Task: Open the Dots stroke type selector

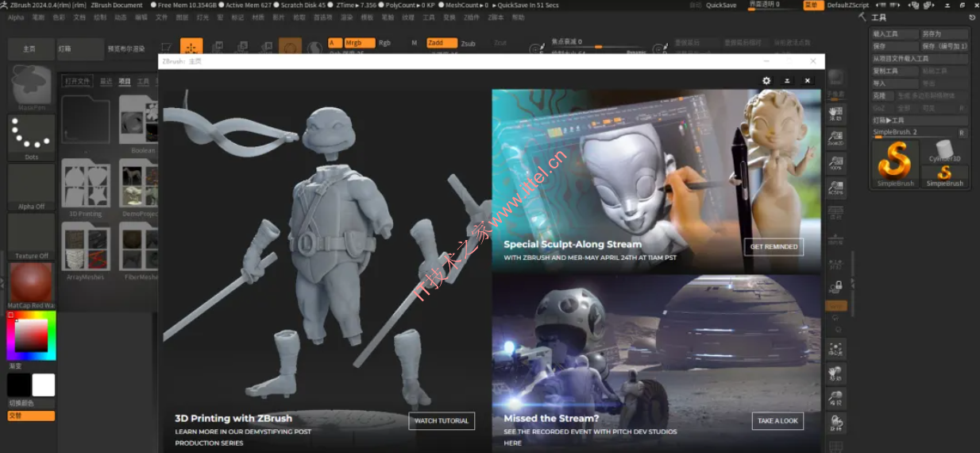Action: tap(32, 138)
